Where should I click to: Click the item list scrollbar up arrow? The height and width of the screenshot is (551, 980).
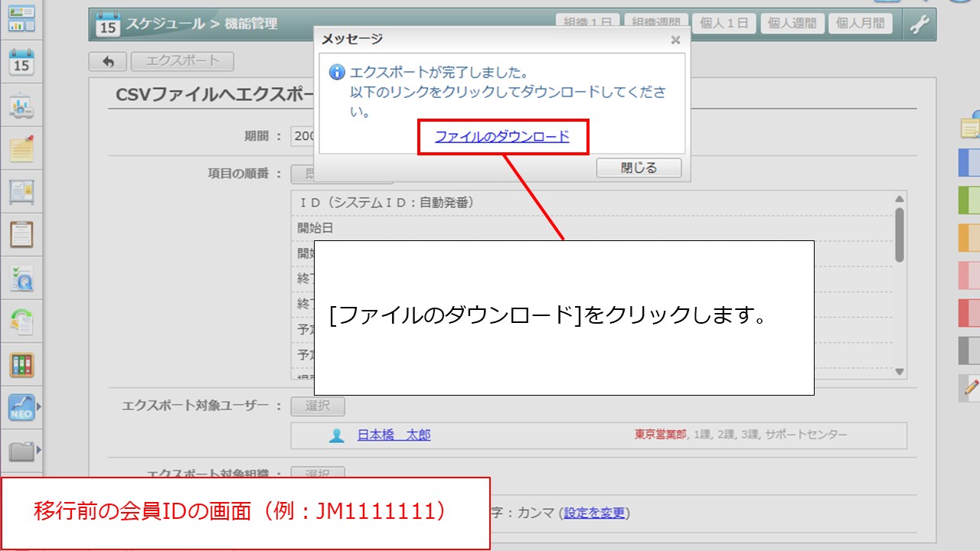click(900, 198)
